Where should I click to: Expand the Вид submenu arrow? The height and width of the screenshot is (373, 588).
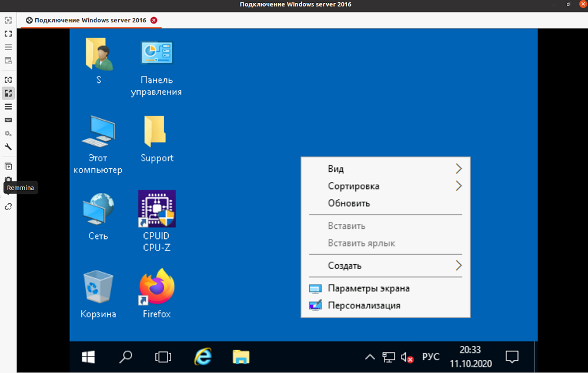[x=459, y=169]
